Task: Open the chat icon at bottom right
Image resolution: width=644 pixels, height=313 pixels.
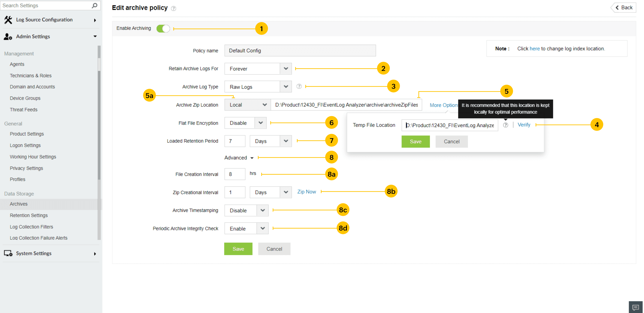Action: pos(635,307)
